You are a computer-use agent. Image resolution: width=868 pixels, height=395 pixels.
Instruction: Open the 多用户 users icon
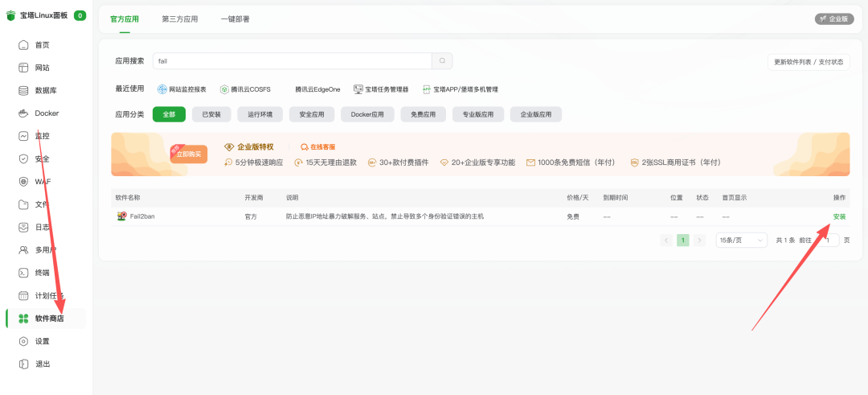pyautogui.click(x=23, y=250)
